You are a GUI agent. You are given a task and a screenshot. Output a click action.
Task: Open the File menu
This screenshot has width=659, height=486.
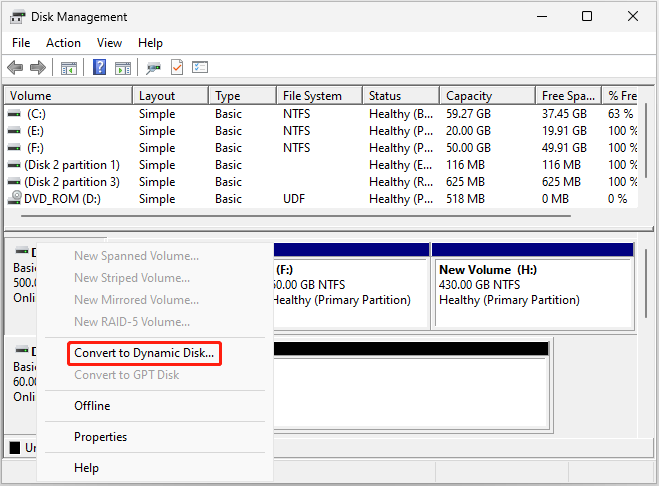[21, 43]
